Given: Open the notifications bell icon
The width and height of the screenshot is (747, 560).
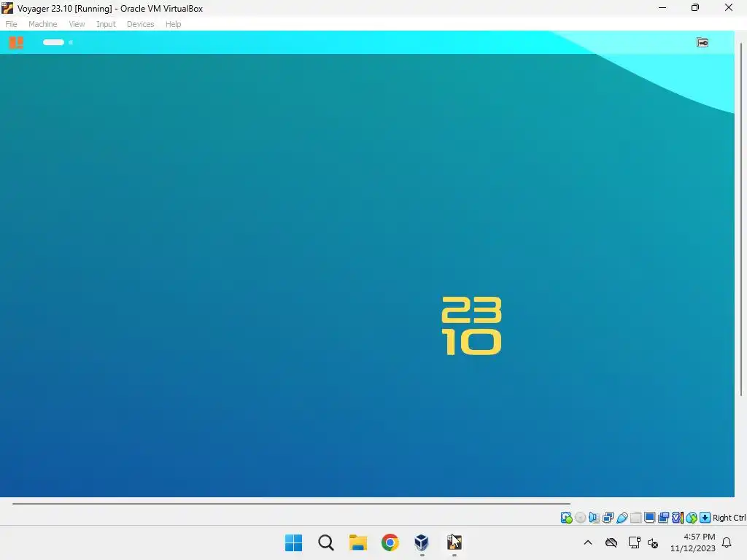Looking at the screenshot, I should [727, 542].
